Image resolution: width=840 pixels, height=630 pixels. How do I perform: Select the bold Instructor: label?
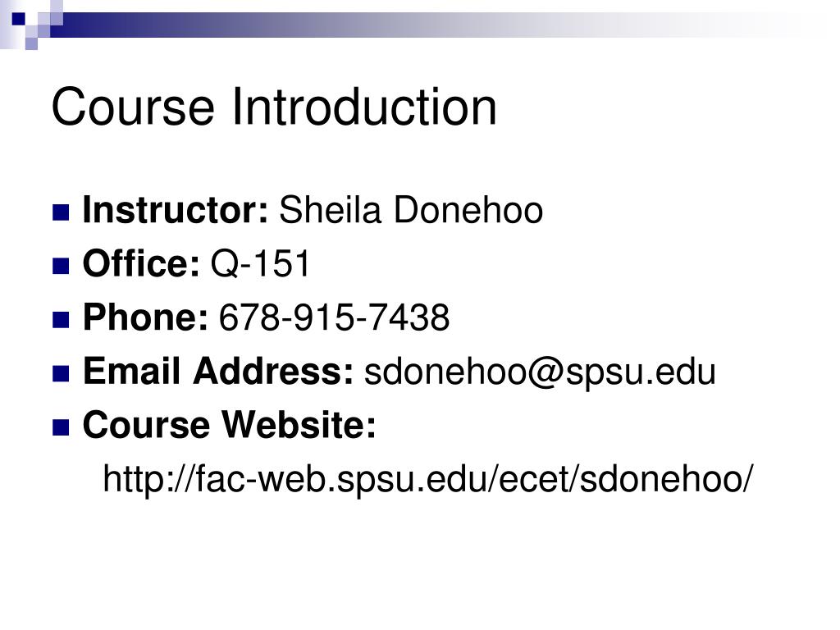[x=176, y=209]
